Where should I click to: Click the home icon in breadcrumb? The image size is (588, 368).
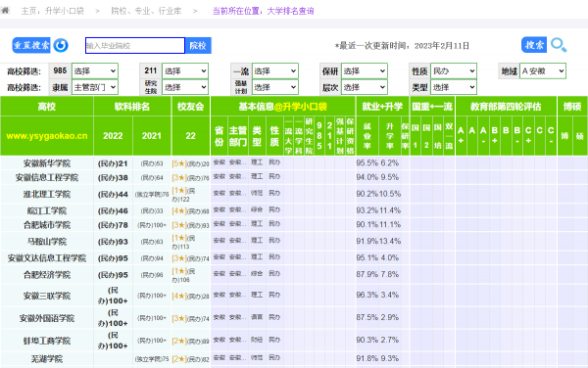pyautogui.click(x=5, y=11)
